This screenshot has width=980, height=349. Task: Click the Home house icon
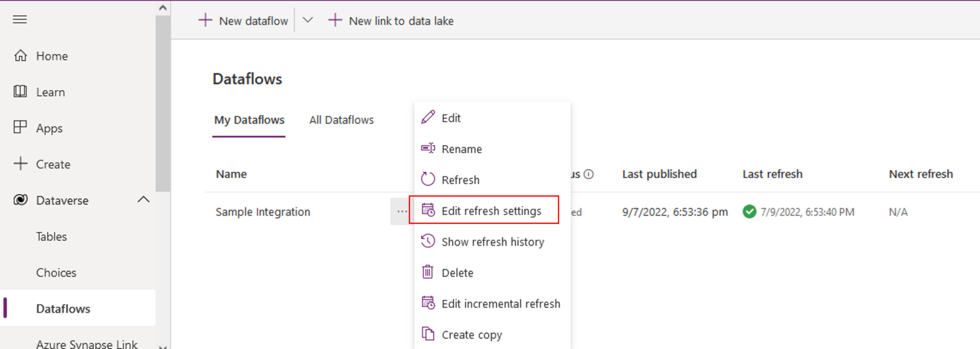click(x=20, y=56)
